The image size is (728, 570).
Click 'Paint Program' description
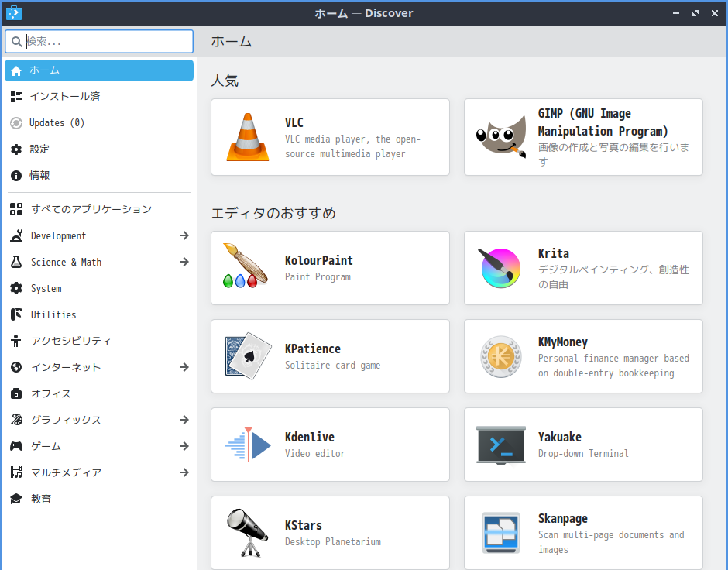pos(318,277)
